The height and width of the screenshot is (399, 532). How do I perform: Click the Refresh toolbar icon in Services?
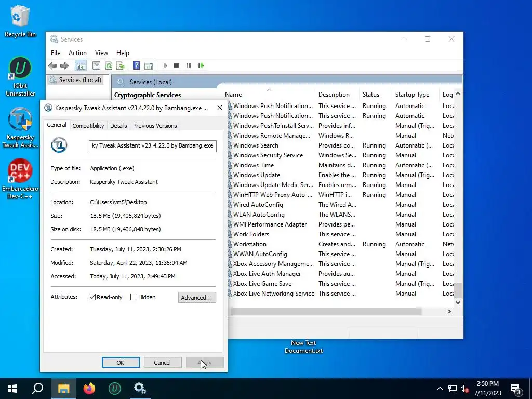(x=109, y=65)
